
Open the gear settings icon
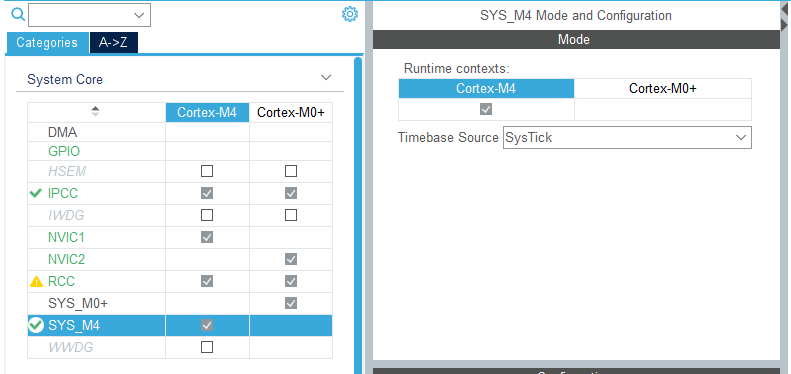tap(350, 14)
